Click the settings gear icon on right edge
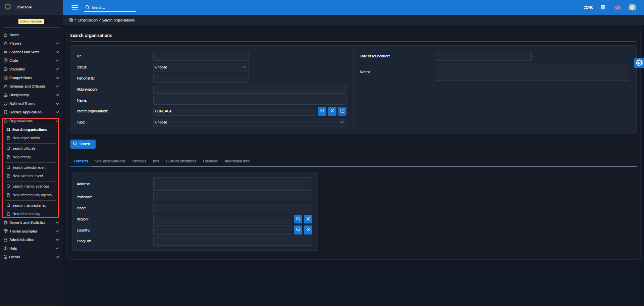Image resolution: width=644 pixels, height=306 pixels. tap(639, 63)
